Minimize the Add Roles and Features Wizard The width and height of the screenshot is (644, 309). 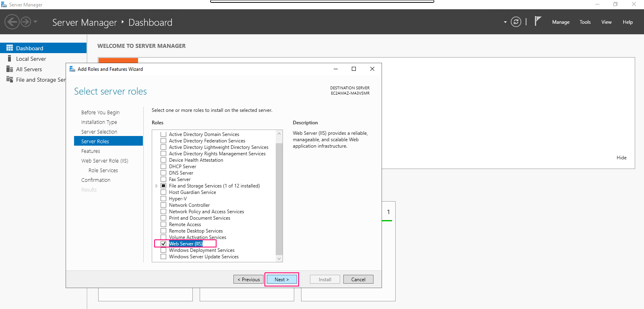click(x=336, y=69)
